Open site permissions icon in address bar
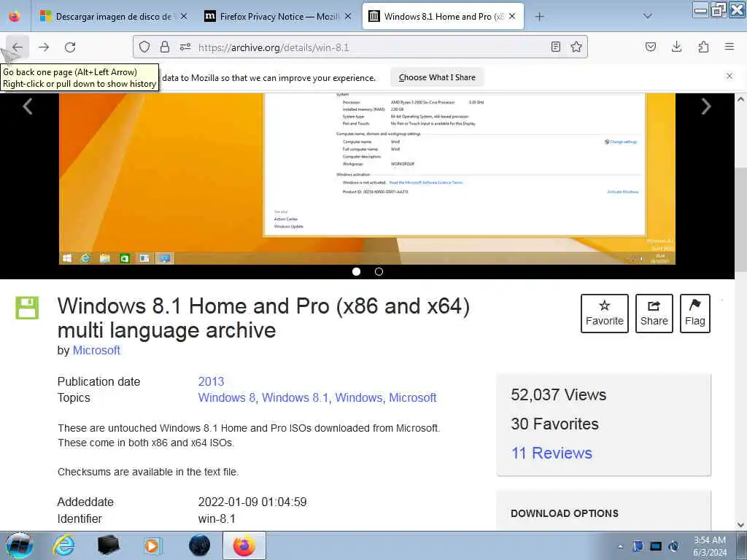 tap(185, 47)
